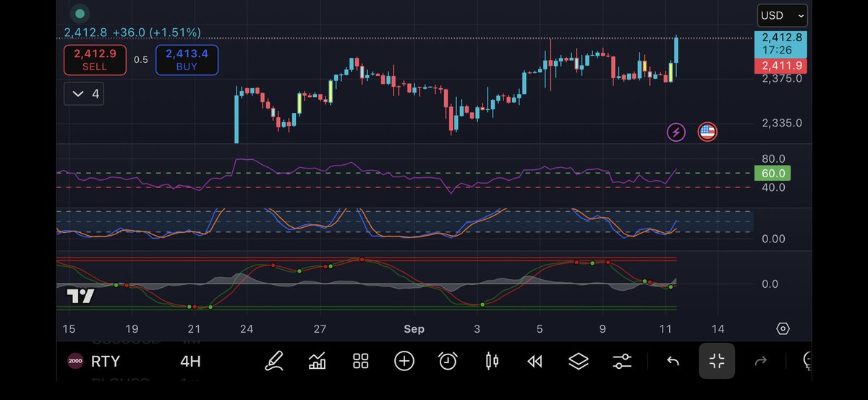
Task: Click the Sep date axis label
Action: click(414, 329)
